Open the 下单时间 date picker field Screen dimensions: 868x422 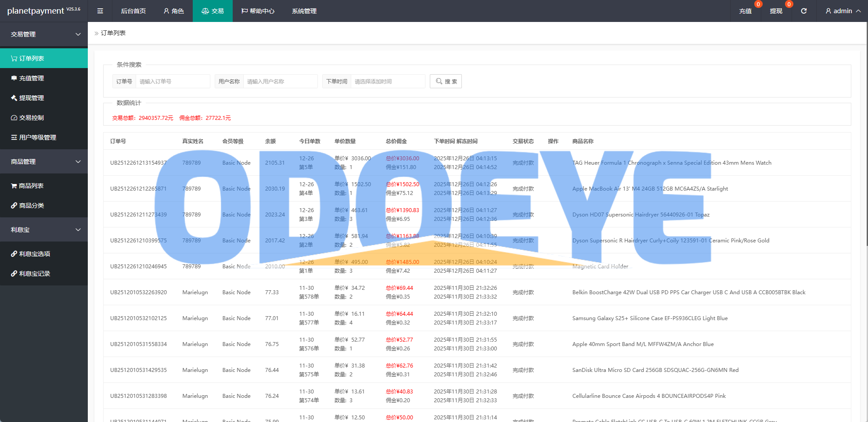point(387,81)
